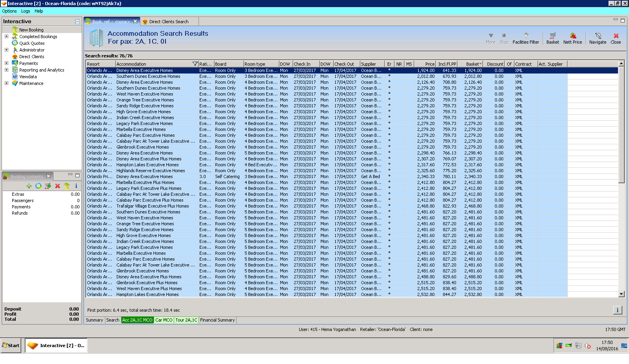Viewport: 629px width, 364px height.
Task: Click the Windows Start button
Action: coord(11,346)
